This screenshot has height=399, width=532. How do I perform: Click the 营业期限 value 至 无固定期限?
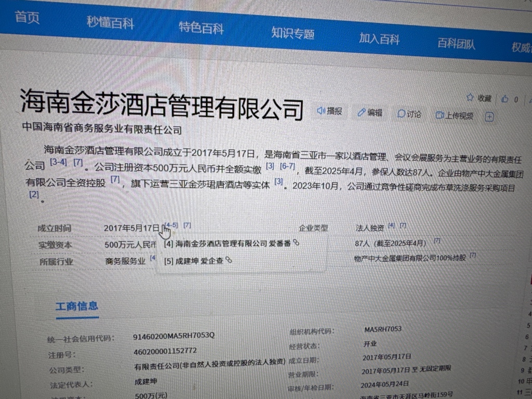[x=406, y=370]
